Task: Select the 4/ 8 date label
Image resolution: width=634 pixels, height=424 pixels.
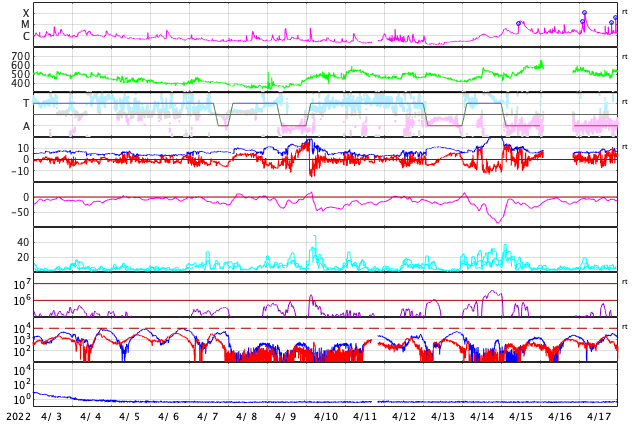Action: [247, 417]
